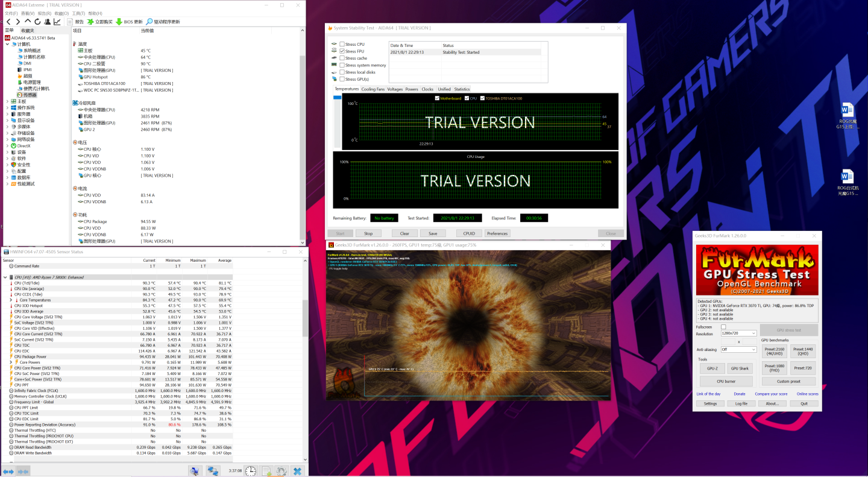The height and width of the screenshot is (477, 868).
Task: Open HWiNFO network computers icon
Action: [213, 471]
